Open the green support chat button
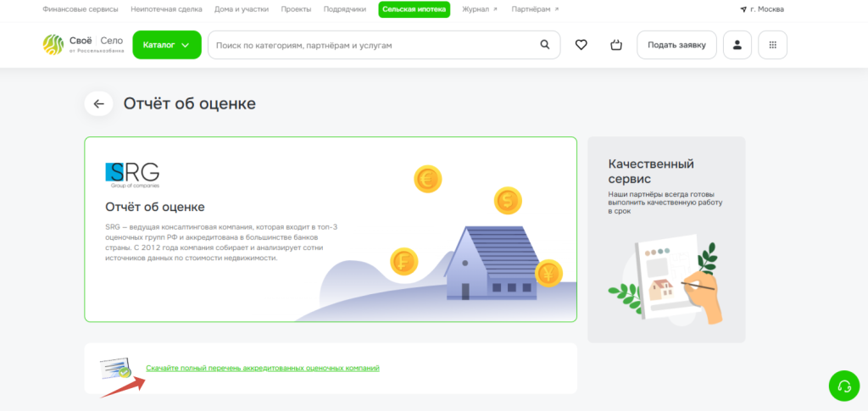868x411 pixels. point(843,386)
